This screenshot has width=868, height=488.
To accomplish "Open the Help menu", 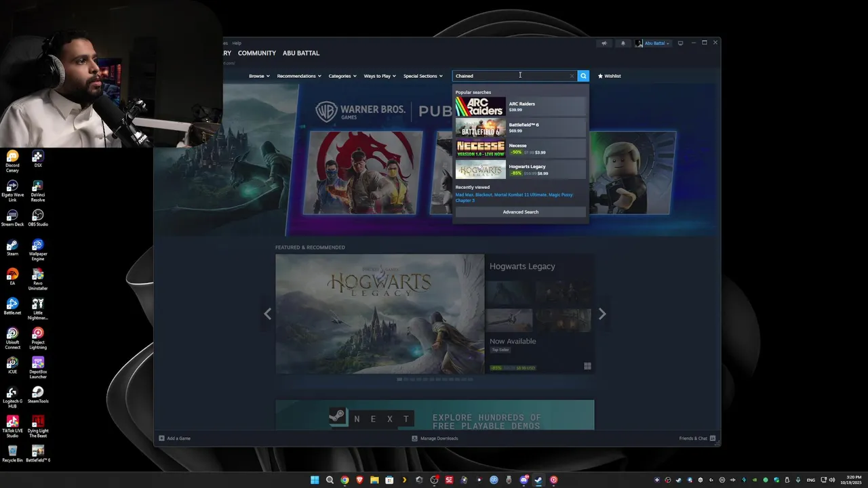I will [237, 43].
